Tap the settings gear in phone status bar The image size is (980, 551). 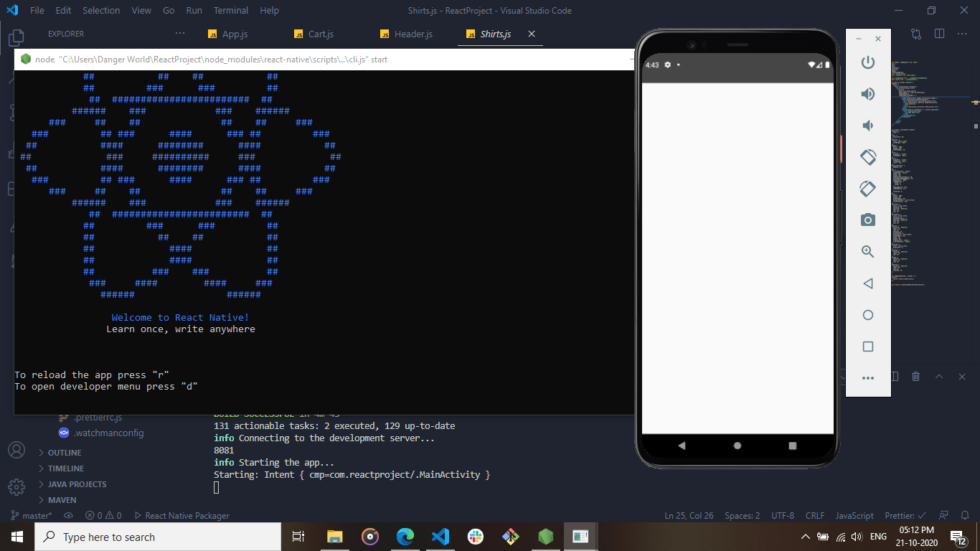coord(668,65)
